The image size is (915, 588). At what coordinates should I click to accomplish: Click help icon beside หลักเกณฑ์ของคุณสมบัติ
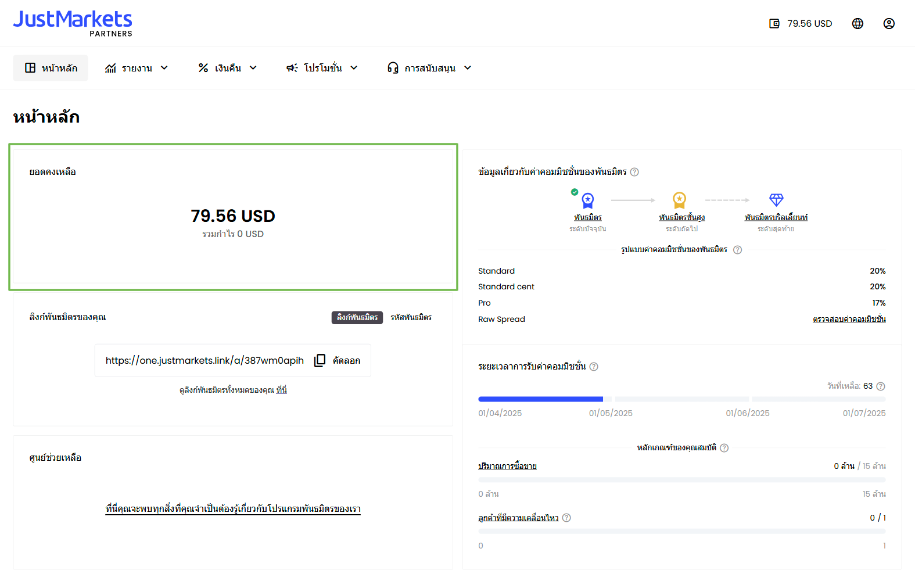click(x=724, y=448)
